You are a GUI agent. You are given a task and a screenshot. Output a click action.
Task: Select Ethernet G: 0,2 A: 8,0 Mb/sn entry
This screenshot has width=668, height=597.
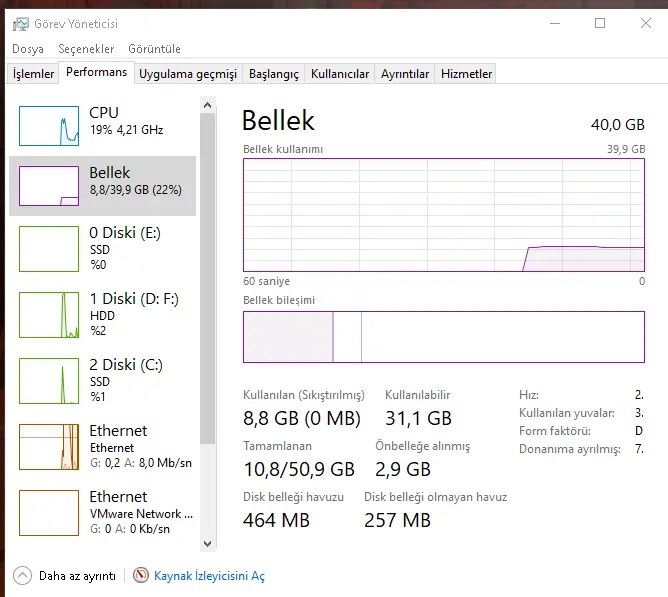point(103,447)
